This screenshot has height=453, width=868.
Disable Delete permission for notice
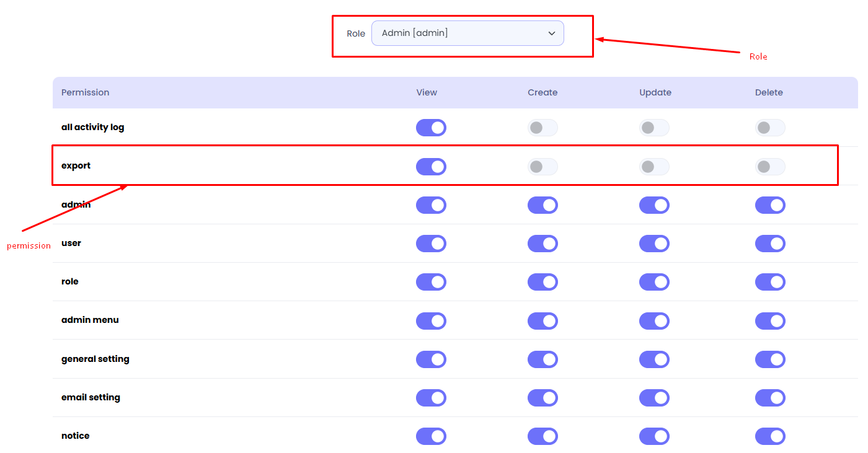click(x=770, y=436)
